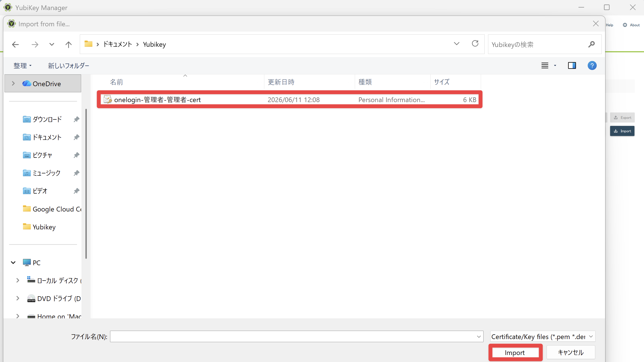Create a folder with 新しいフォルダー
The image size is (644, 362).
point(69,66)
